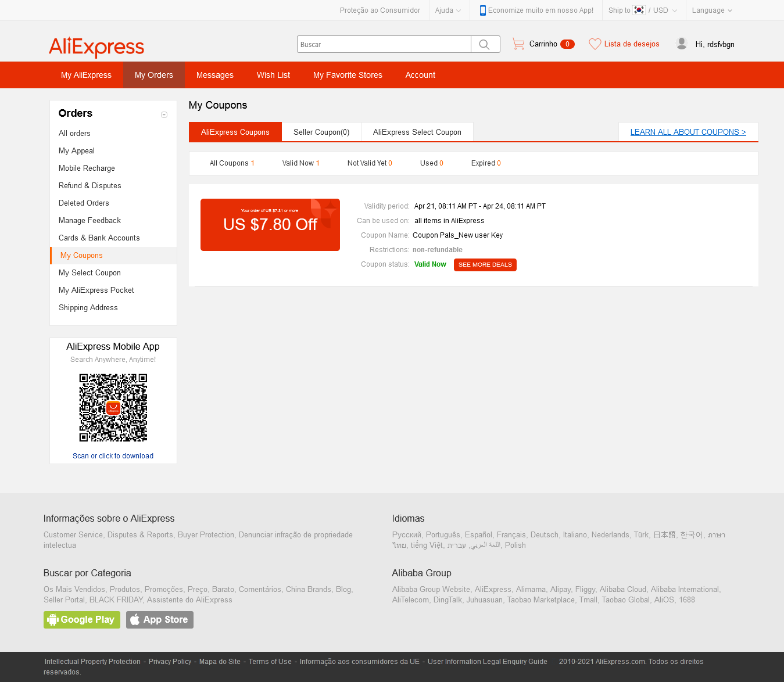Viewport: 784px width, 682px height.
Task: Switch to AliExpress Select Coupon tab
Action: click(417, 132)
